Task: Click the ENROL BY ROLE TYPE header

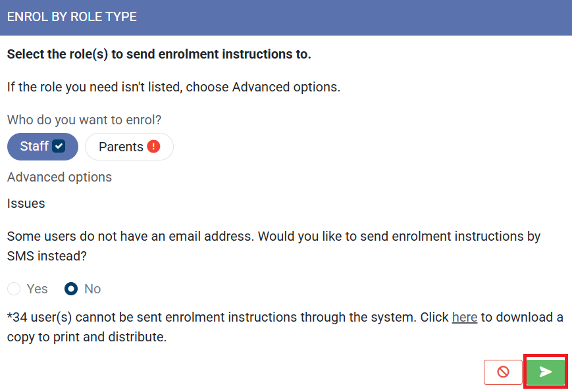Action: click(x=72, y=17)
